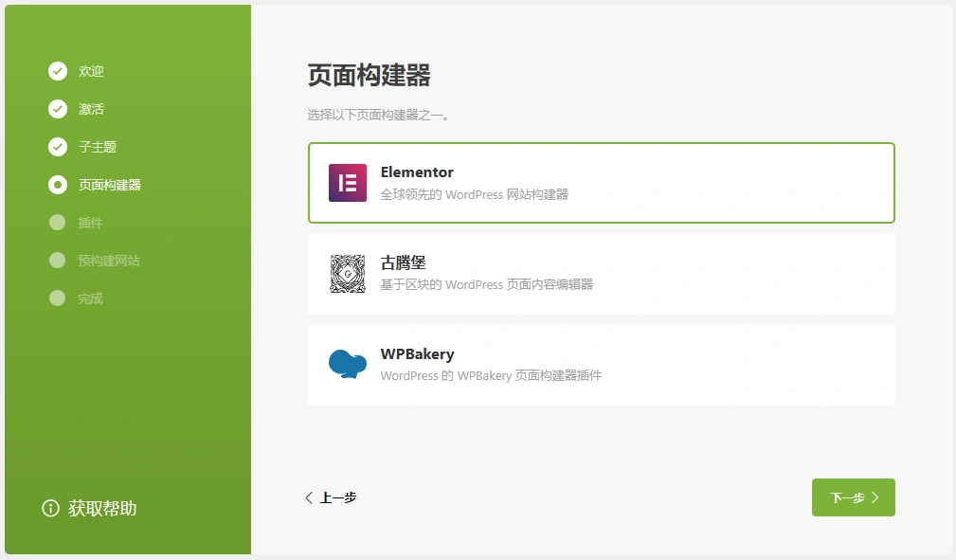
Task: Click the 下一步 button
Action: tap(853, 497)
